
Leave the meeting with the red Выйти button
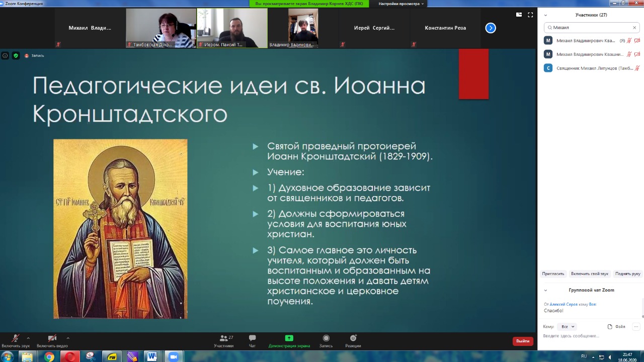click(523, 341)
